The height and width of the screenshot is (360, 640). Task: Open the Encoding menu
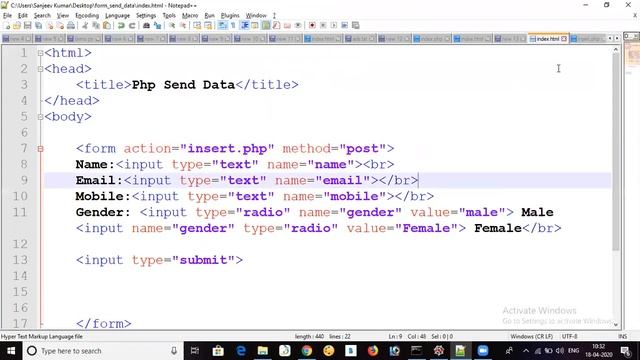click(87, 16)
